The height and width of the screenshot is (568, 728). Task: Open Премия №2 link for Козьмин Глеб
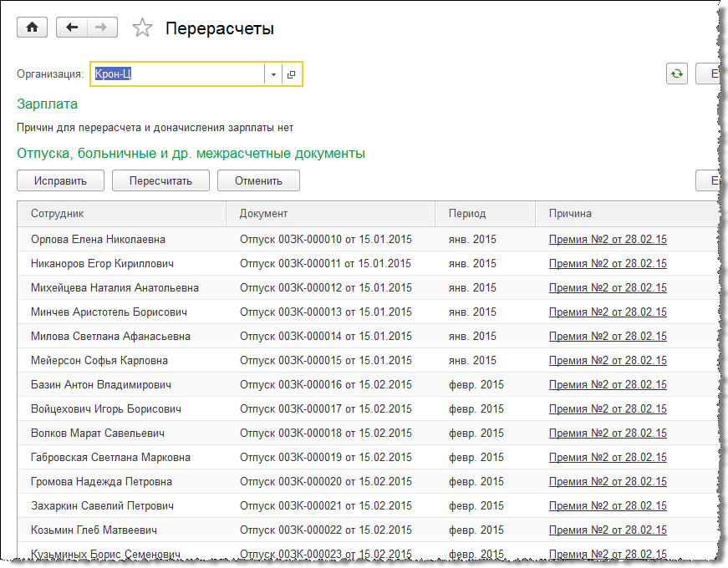tap(608, 530)
